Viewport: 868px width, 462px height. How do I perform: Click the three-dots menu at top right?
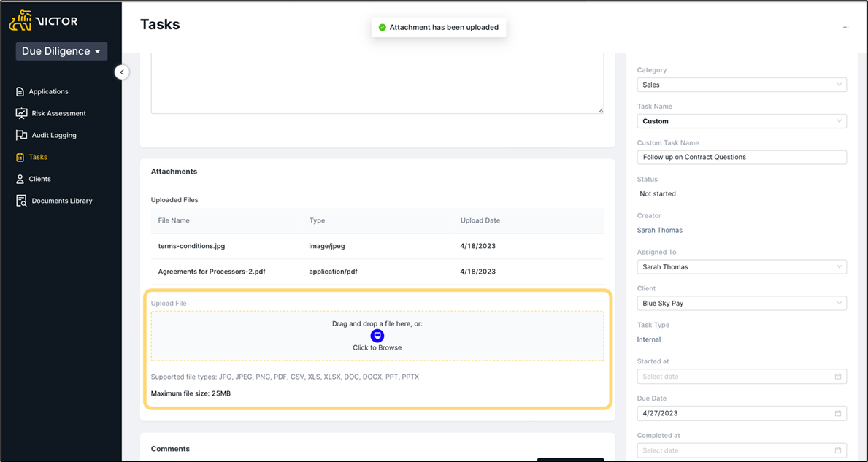tap(846, 27)
